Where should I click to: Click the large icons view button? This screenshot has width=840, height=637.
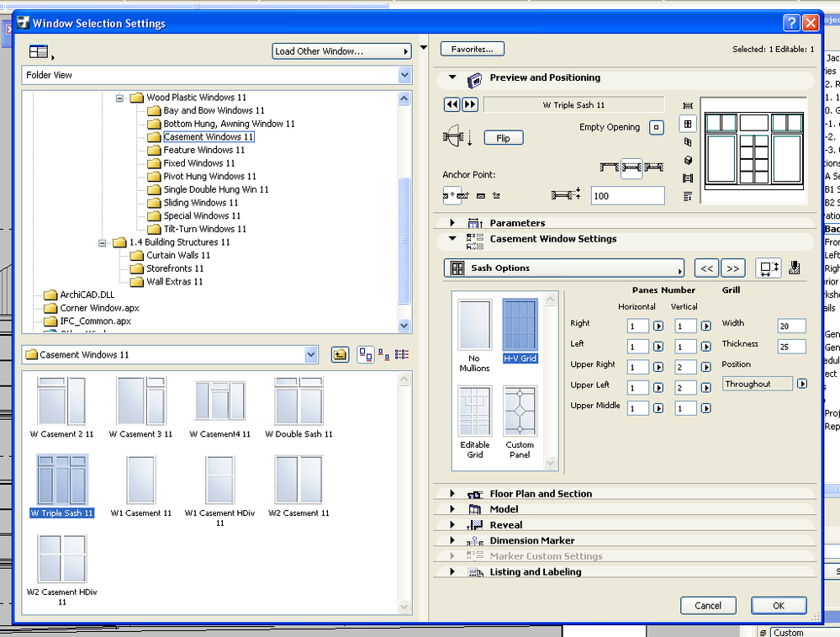365,355
